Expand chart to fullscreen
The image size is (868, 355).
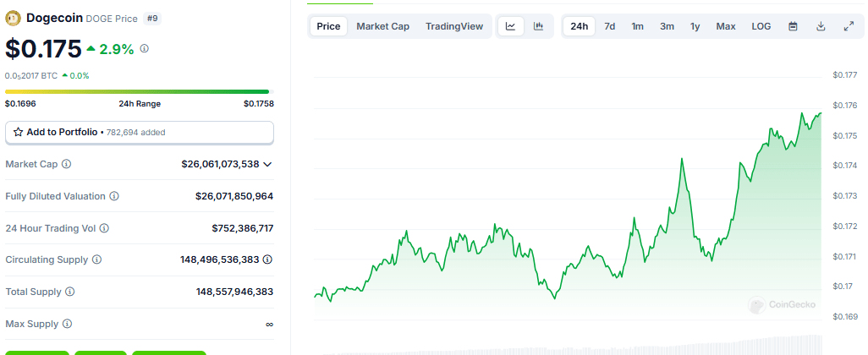pos(849,26)
